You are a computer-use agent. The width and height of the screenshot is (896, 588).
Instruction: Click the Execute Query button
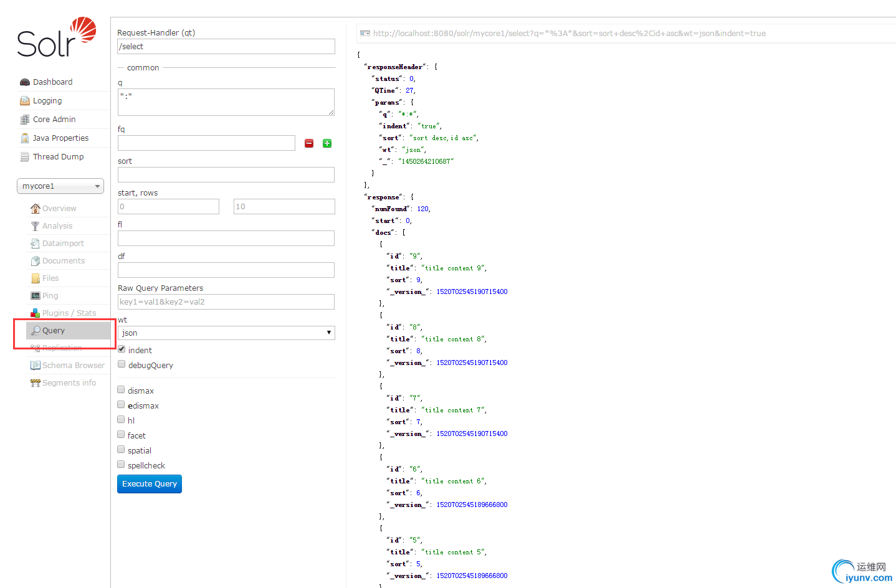(x=150, y=484)
